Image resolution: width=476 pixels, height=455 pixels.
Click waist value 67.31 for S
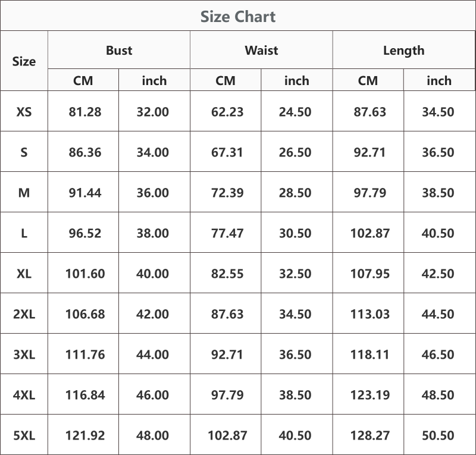click(227, 152)
